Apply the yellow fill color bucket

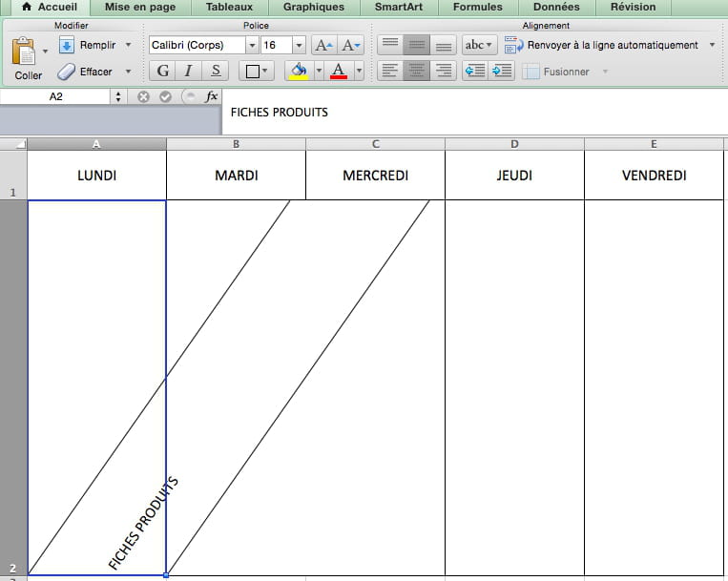point(299,71)
